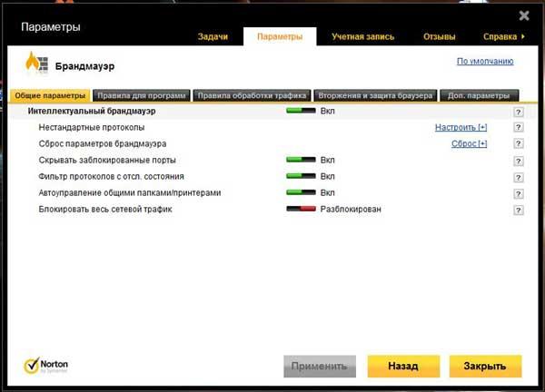Switch to Правила для программ tab
This screenshot has height=392, width=545.
142,95
